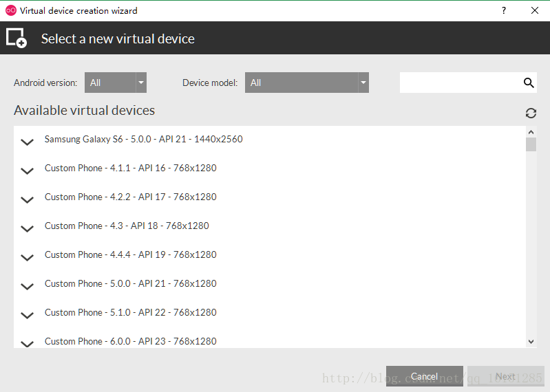Select Custom Phone - 4.3 - API 18 text

[127, 226]
